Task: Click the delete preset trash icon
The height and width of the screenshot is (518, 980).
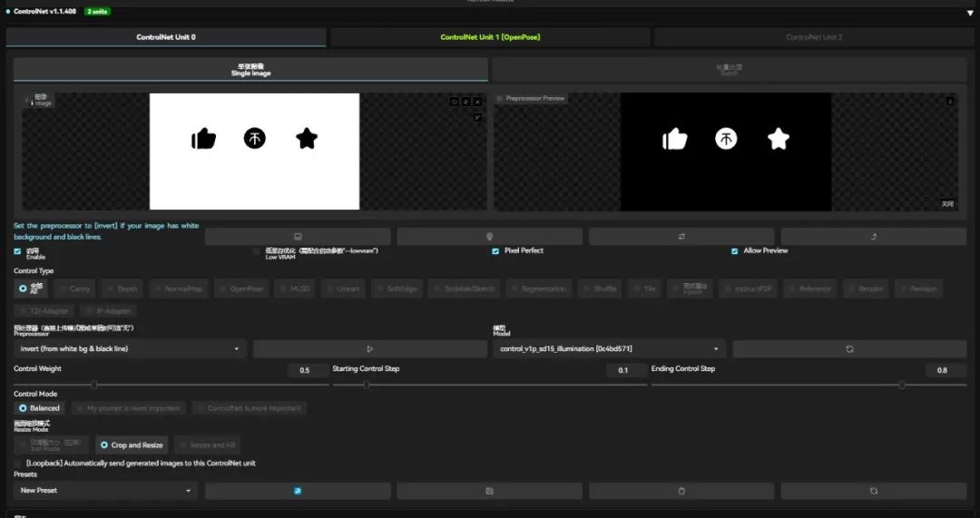Action: (x=681, y=491)
